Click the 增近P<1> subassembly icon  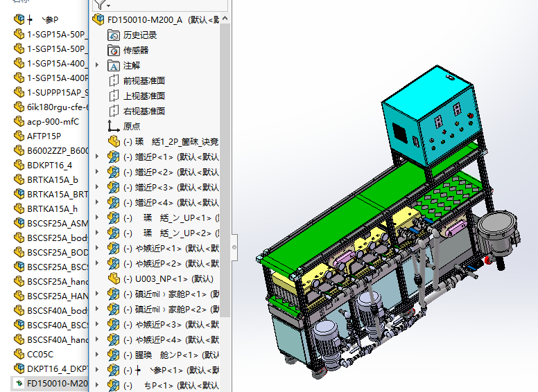click(x=114, y=157)
